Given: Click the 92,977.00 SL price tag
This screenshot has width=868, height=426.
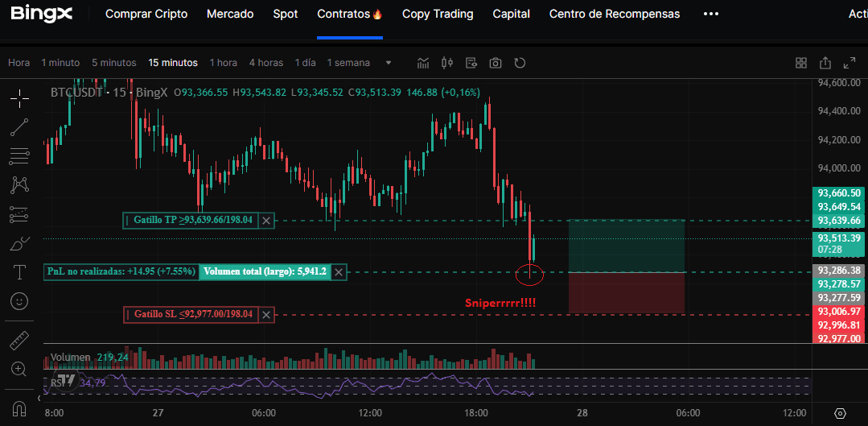Looking at the screenshot, I should click(x=839, y=338).
